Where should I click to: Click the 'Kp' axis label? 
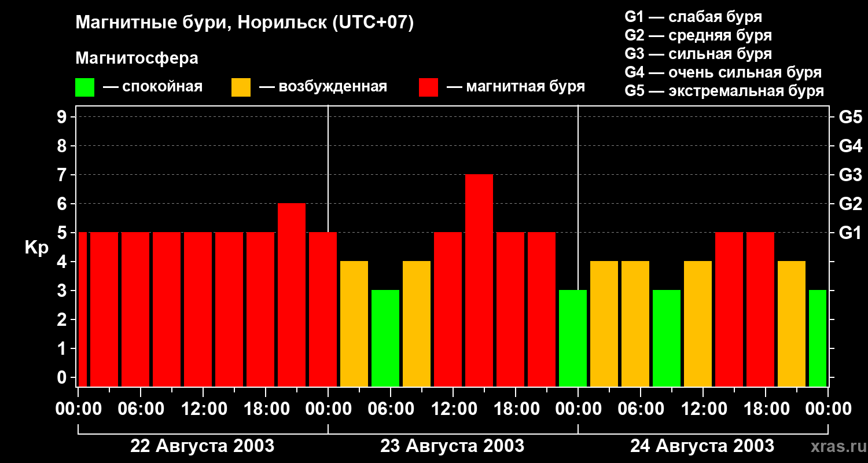[36, 248]
